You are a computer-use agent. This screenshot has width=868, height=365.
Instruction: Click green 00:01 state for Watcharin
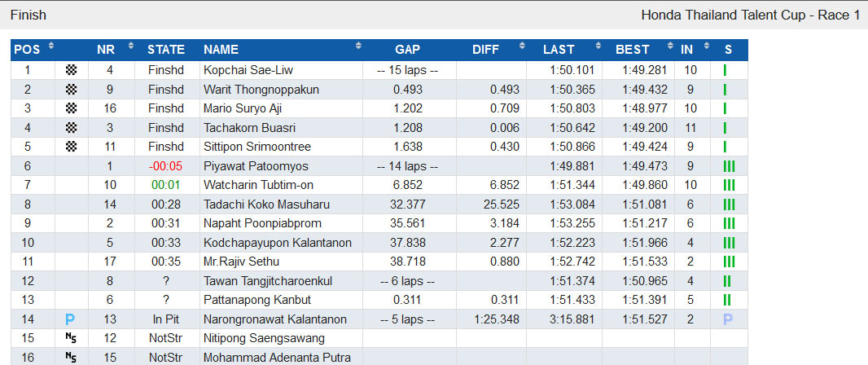click(166, 186)
